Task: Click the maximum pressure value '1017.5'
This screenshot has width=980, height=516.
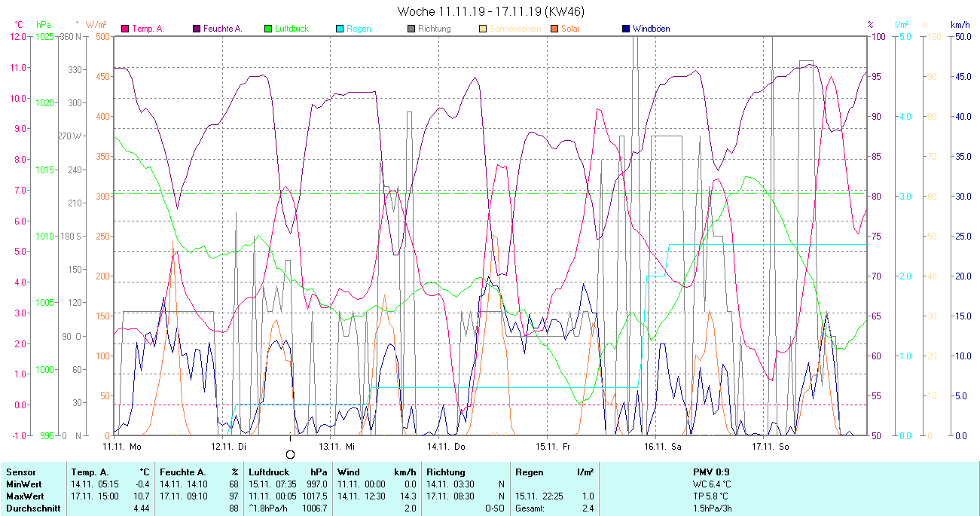Action: (314, 496)
